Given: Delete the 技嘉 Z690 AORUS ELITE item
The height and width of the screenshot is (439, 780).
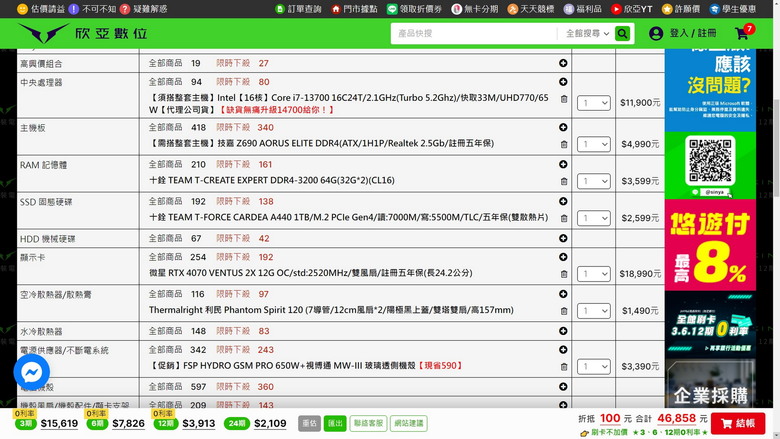Looking at the screenshot, I should [564, 144].
